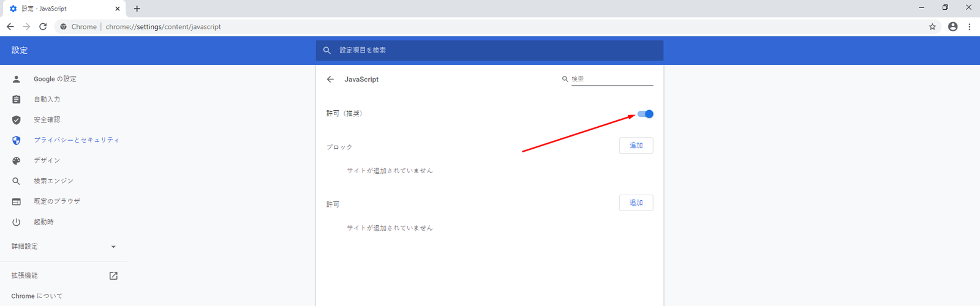Click the external link icon beside 拡張機能

113,276
